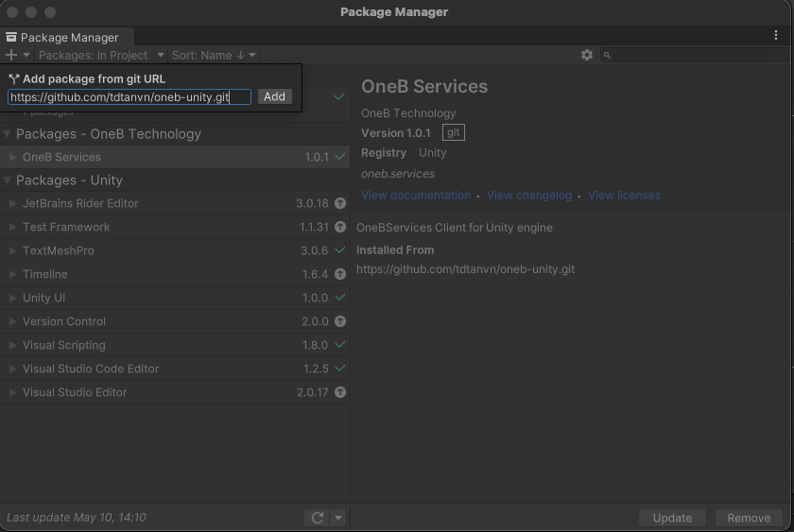
Task: Open View licenses link
Action: 624,195
